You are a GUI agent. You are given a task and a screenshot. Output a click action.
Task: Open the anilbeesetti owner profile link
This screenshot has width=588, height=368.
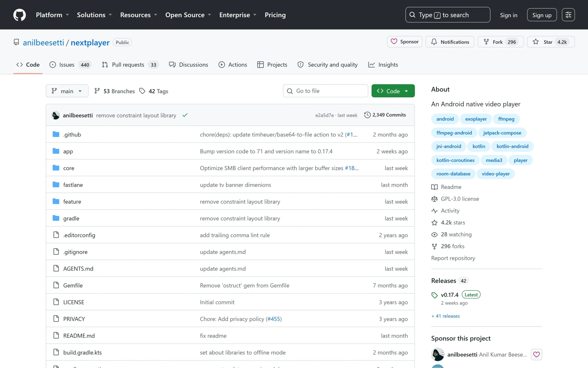click(43, 43)
